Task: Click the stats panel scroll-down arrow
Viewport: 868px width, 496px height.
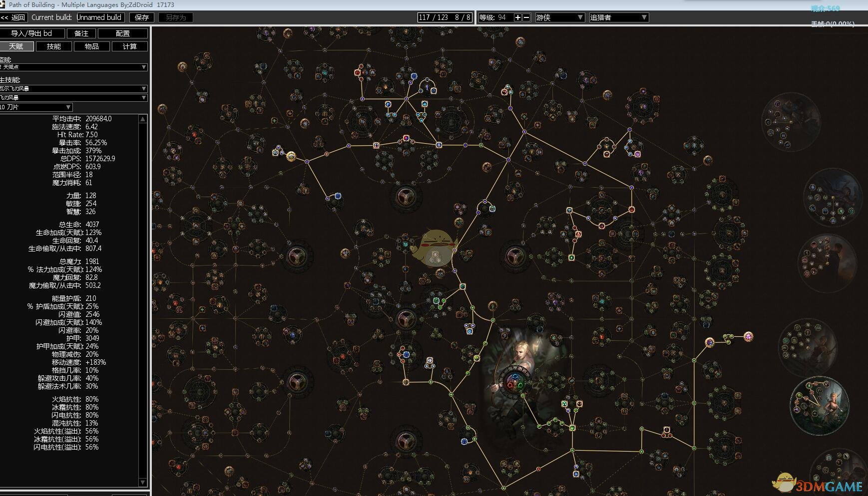Action: (x=143, y=483)
